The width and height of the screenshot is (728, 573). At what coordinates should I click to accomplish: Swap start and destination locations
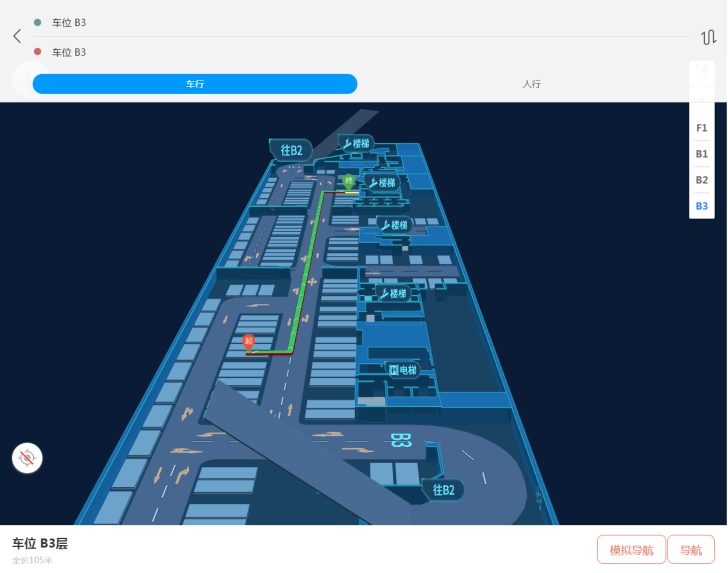(x=708, y=37)
